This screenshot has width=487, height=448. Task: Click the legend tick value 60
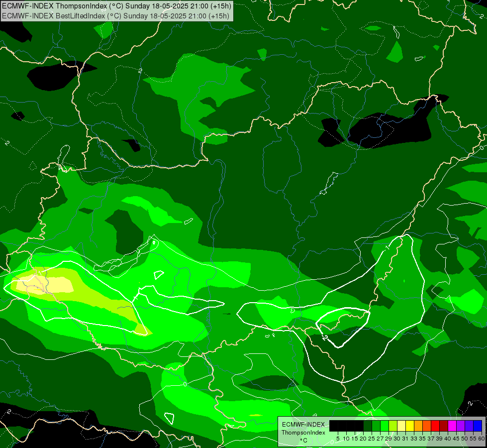482,439
